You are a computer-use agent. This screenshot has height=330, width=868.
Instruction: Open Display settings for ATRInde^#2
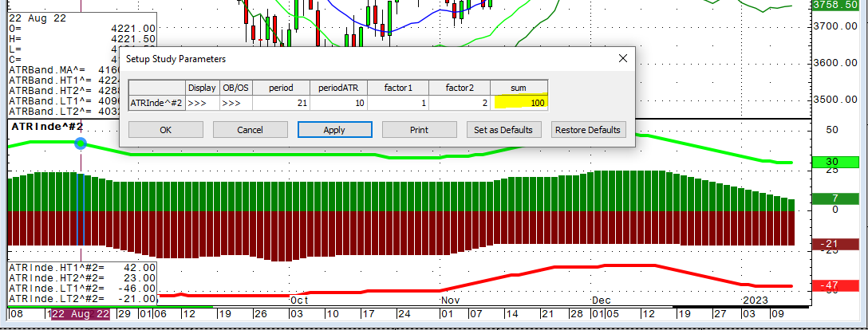tap(202, 103)
